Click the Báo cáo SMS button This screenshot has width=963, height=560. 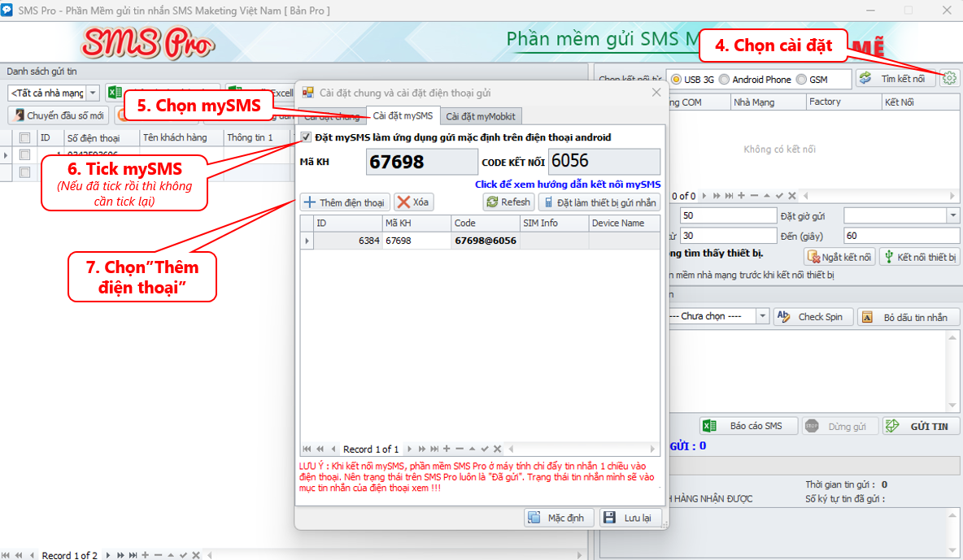[748, 426]
